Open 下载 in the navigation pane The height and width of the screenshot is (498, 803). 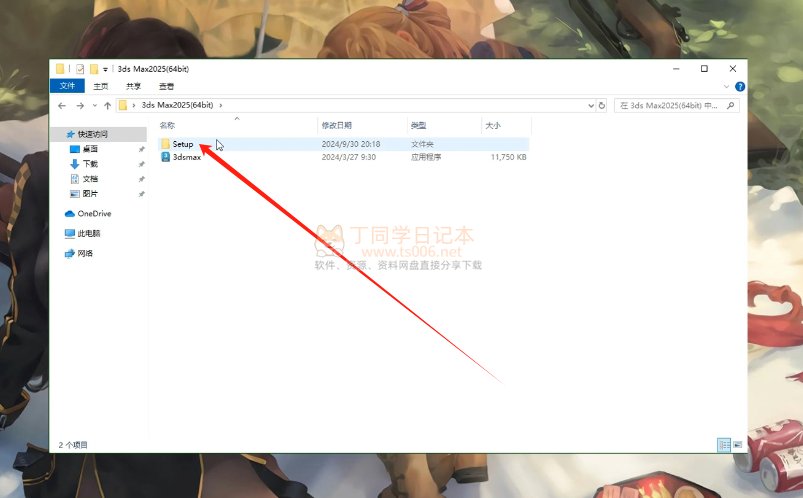tap(90, 164)
